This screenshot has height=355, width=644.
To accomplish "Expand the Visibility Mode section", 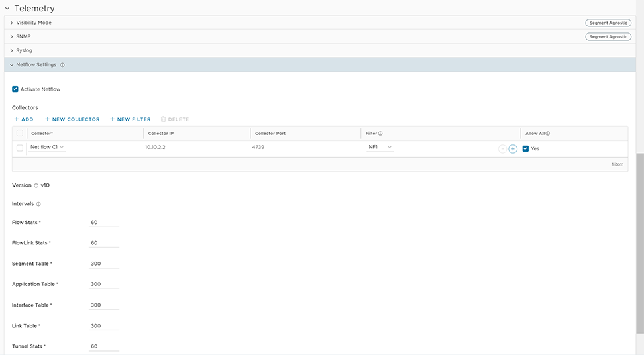I will coord(33,23).
